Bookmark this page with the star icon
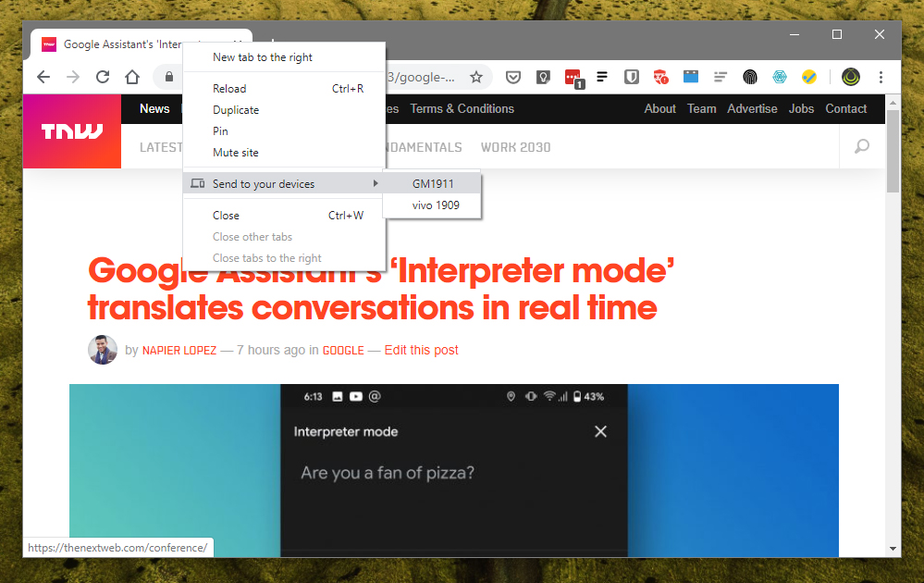The height and width of the screenshot is (583, 924). click(x=476, y=77)
